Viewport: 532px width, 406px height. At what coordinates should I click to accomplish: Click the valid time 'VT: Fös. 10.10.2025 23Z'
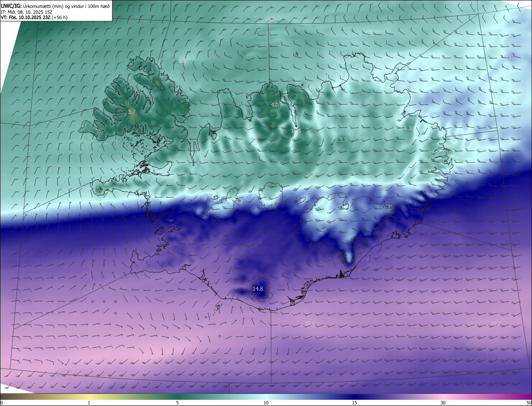[x=25, y=17]
